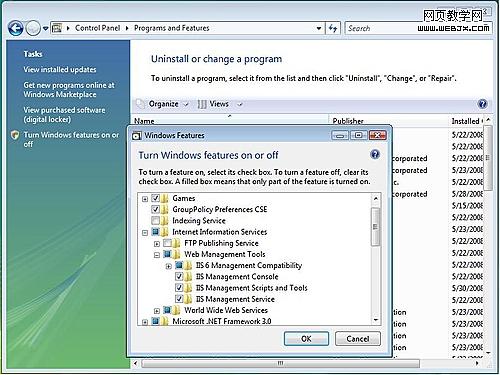Open the Views menu

(x=219, y=104)
